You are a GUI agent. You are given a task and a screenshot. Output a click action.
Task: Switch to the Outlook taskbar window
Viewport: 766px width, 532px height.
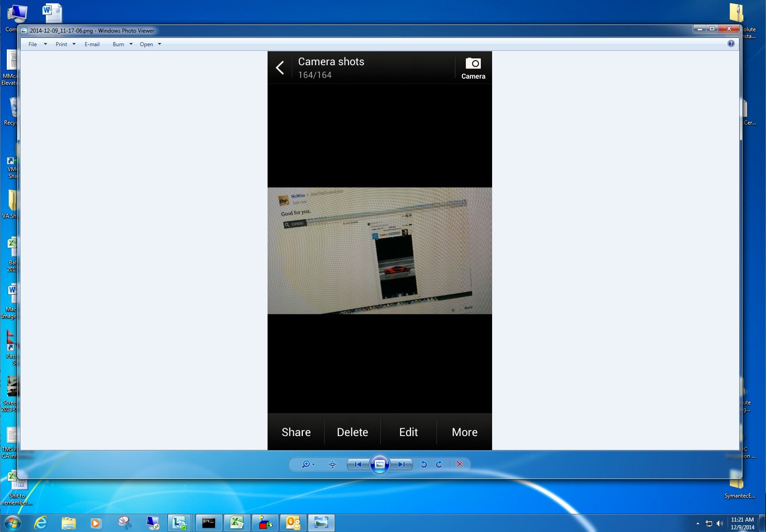pos(293,523)
